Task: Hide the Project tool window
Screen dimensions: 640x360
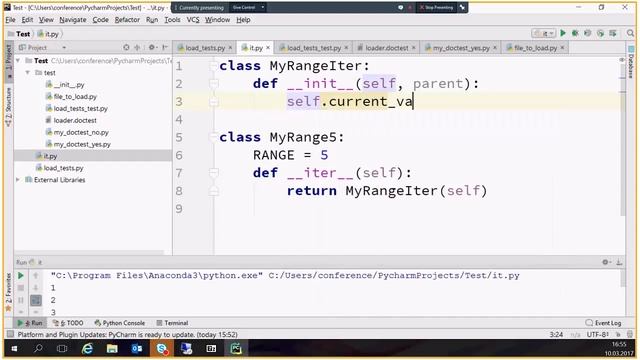Action: coord(165,48)
